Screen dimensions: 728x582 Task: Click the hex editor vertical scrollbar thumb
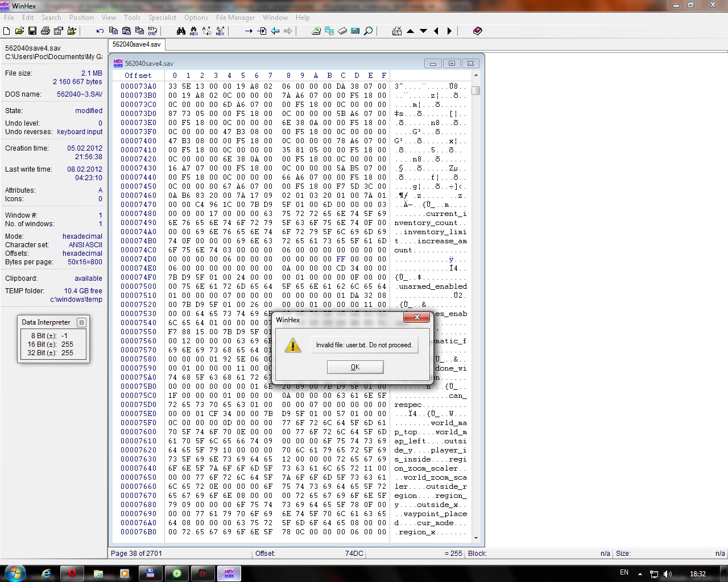(476, 90)
